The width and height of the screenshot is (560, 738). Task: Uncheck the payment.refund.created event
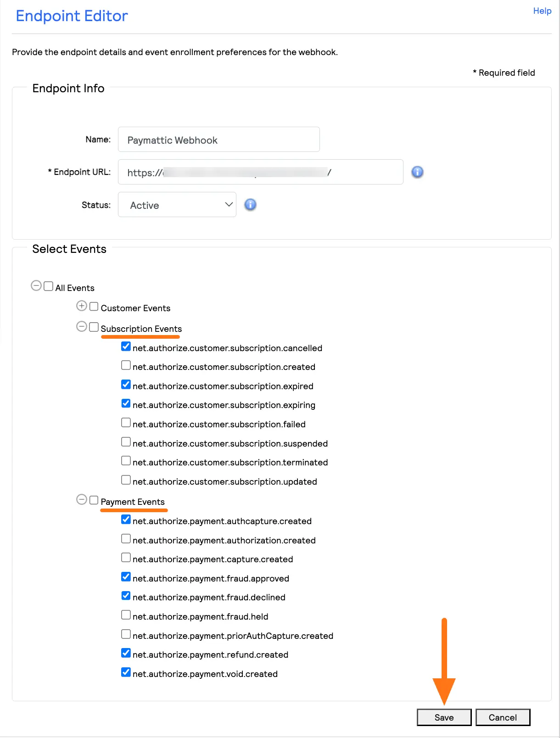click(x=126, y=653)
